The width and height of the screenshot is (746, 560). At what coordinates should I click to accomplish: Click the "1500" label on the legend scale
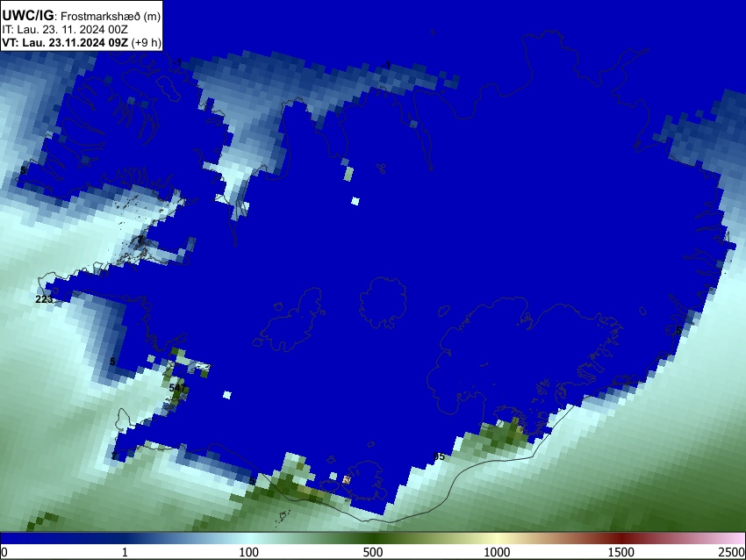point(621,552)
